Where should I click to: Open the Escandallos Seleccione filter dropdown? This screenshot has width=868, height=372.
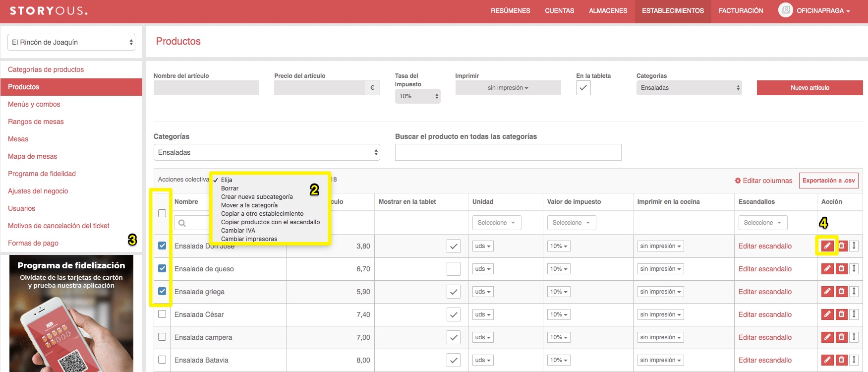click(x=762, y=223)
